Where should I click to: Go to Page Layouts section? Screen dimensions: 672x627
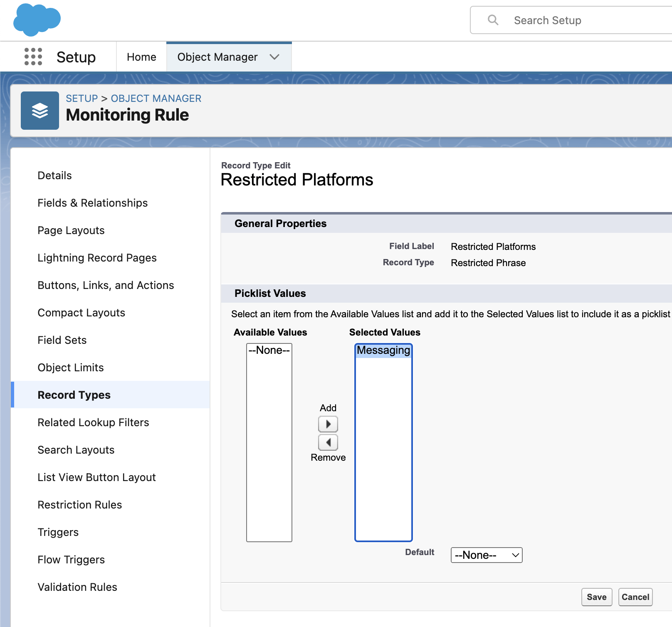pos(71,230)
